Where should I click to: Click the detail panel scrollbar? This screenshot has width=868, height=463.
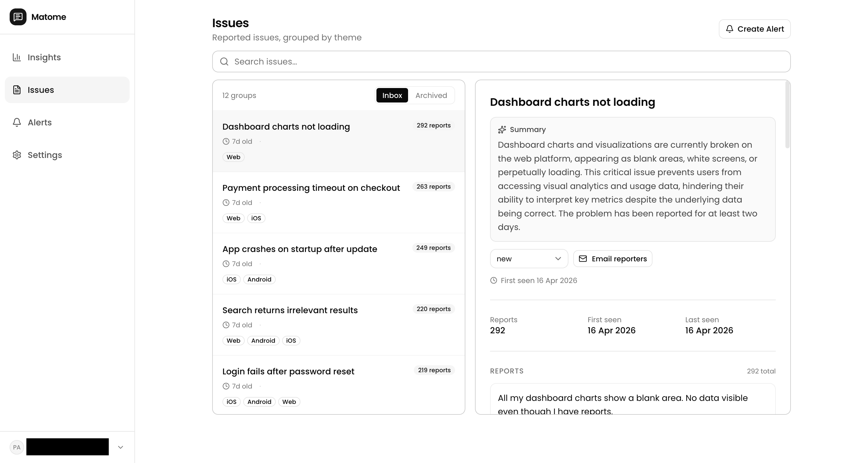788,115
